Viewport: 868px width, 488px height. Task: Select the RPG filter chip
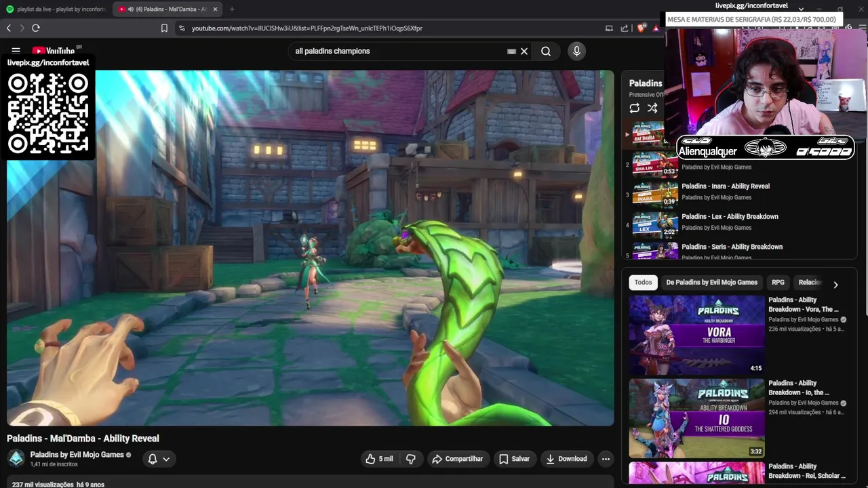tap(778, 283)
